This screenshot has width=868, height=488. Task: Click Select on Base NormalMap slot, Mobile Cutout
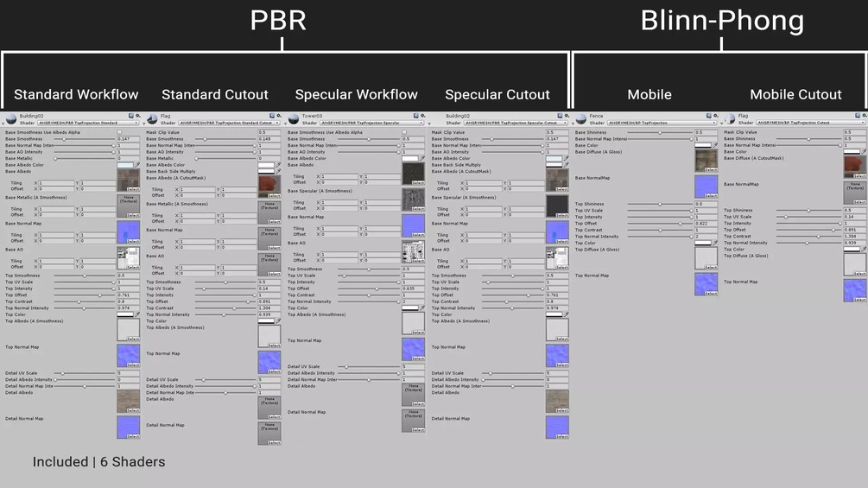pyautogui.click(x=859, y=202)
